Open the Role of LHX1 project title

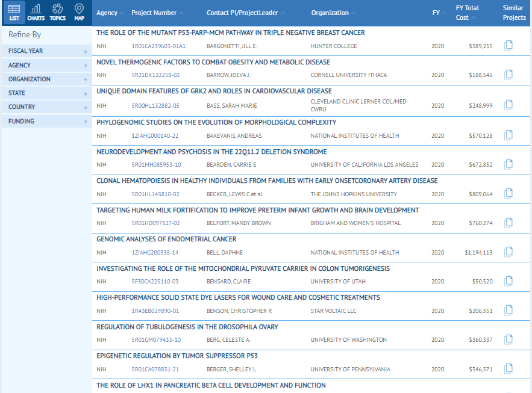point(211,386)
